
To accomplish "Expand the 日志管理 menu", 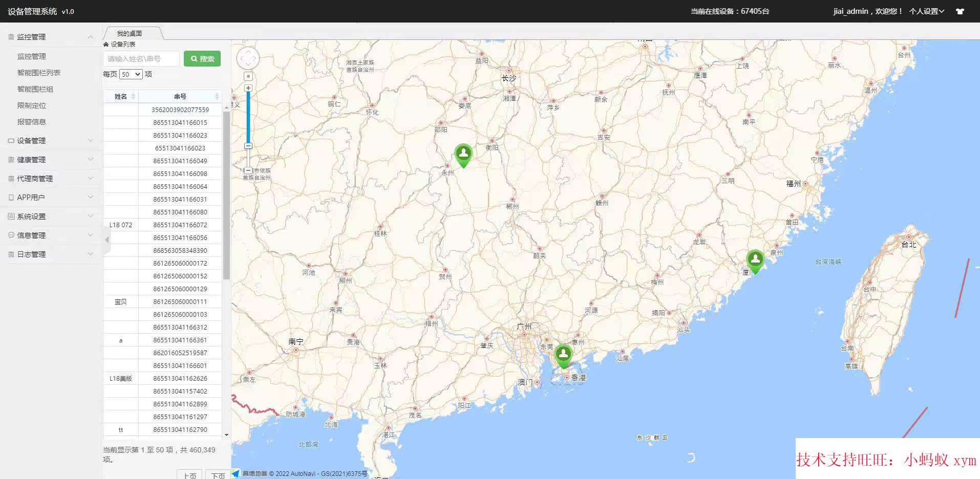I will click(x=91, y=254).
